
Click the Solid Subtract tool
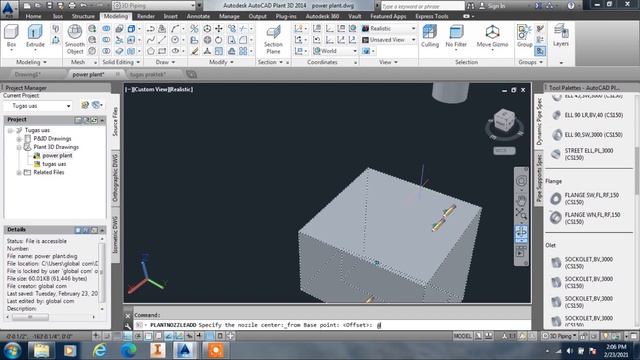point(106,40)
